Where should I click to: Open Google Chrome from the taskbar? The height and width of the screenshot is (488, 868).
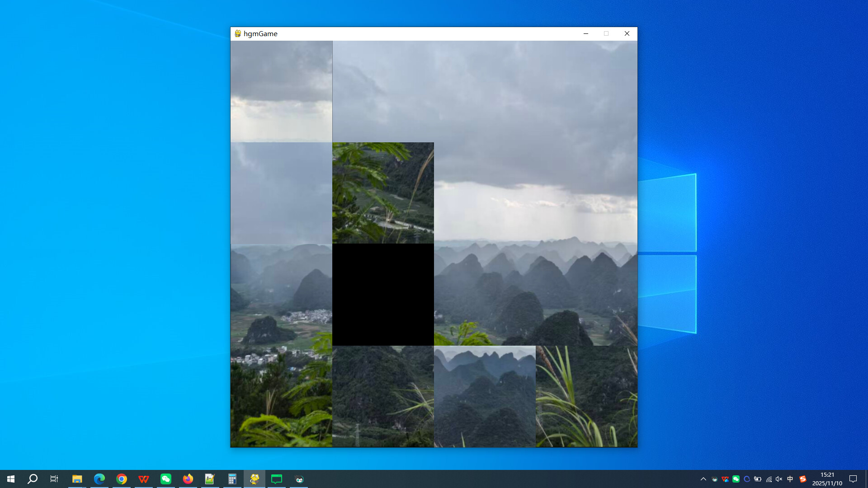[121, 479]
